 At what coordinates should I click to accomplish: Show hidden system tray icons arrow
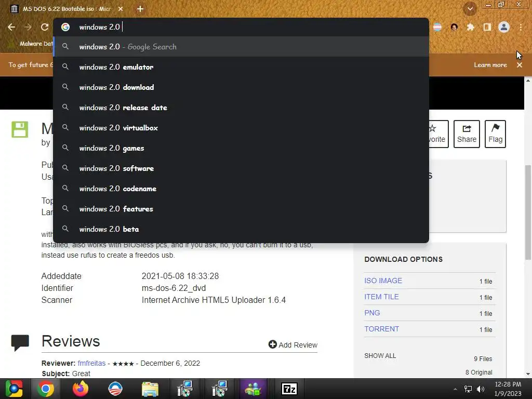coord(455,389)
